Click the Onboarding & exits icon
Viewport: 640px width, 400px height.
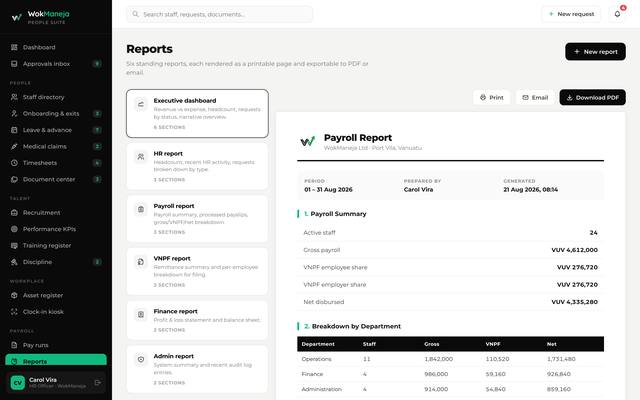coord(14,113)
